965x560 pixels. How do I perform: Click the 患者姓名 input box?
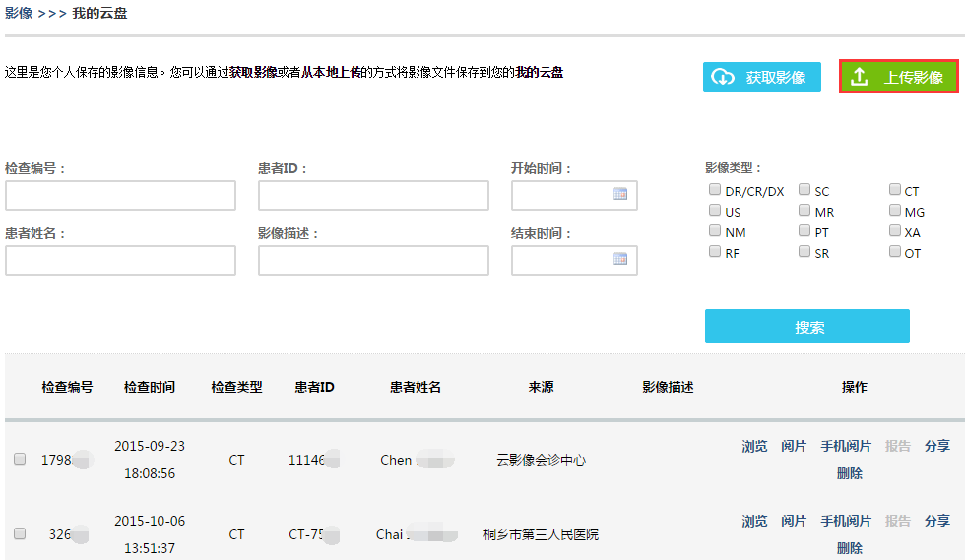pyautogui.click(x=120, y=260)
